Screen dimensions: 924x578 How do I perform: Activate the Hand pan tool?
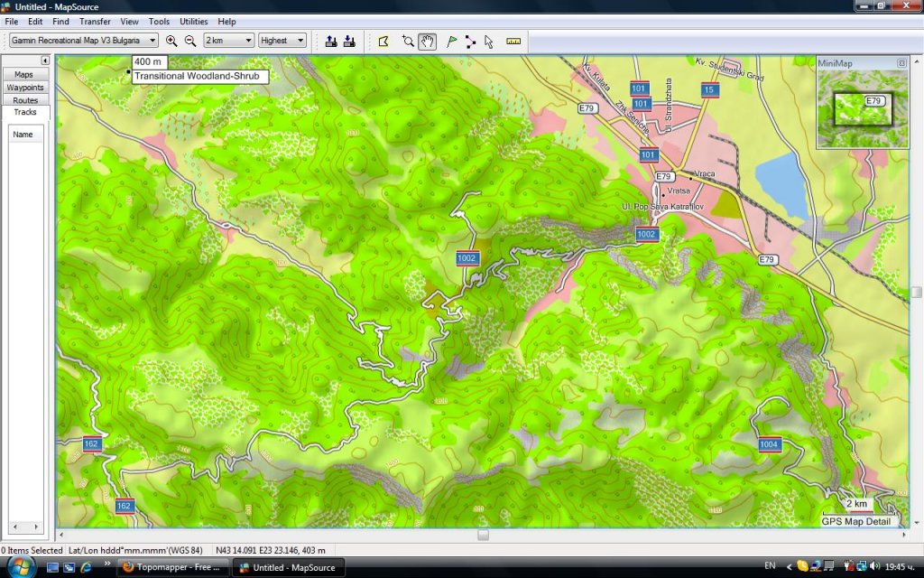coord(428,41)
